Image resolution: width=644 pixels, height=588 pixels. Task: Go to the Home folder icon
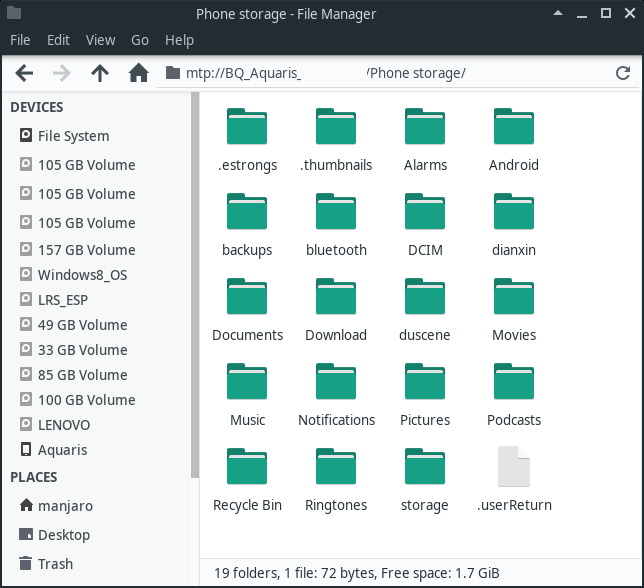pyautogui.click(x=139, y=73)
